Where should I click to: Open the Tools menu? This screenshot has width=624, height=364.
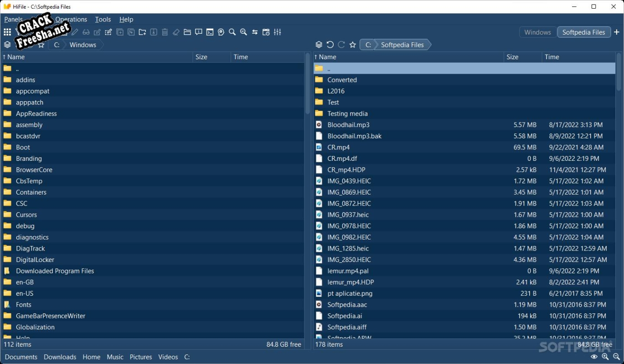[103, 19]
